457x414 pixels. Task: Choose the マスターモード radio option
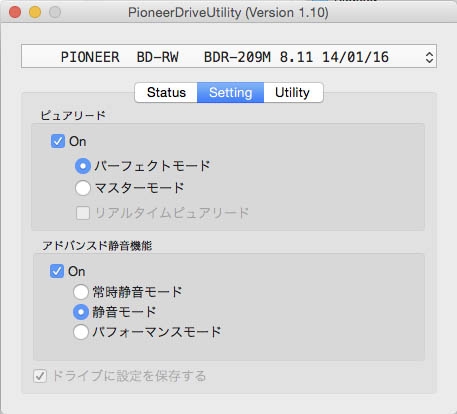coord(83,188)
